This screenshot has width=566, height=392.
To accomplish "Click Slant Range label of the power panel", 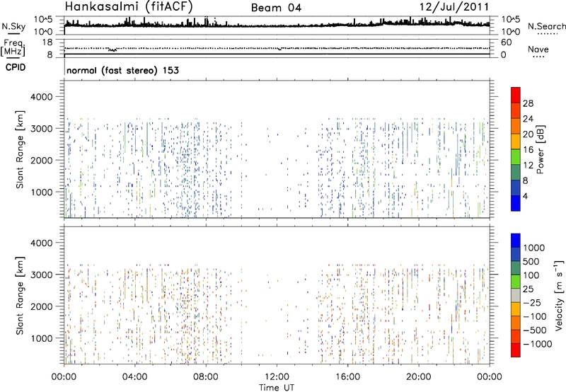I will (x=20, y=149).
